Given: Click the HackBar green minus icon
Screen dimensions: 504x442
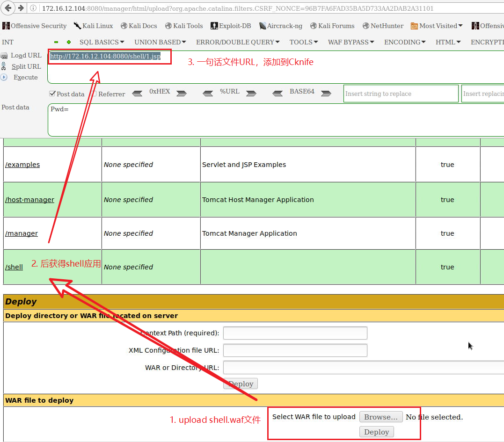Looking at the screenshot, I should click(x=56, y=42).
